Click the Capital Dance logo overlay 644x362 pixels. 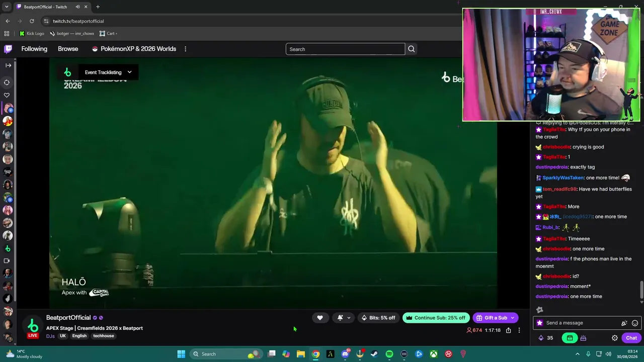coord(99,293)
